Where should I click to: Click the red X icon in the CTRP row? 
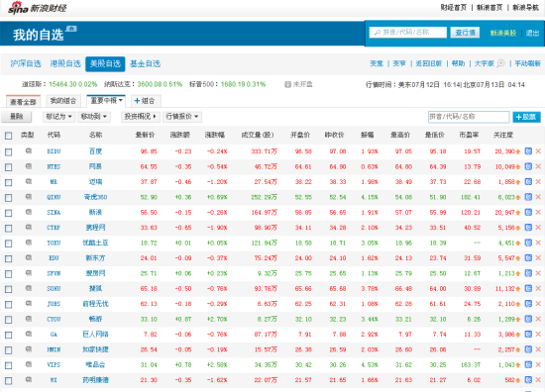tap(538, 228)
